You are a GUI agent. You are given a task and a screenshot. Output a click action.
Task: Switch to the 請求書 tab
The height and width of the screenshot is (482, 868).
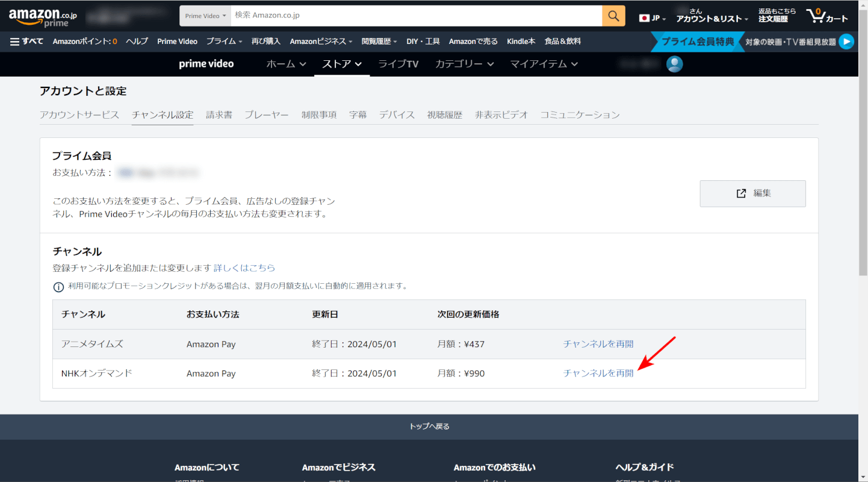click(x=219, y=114)
